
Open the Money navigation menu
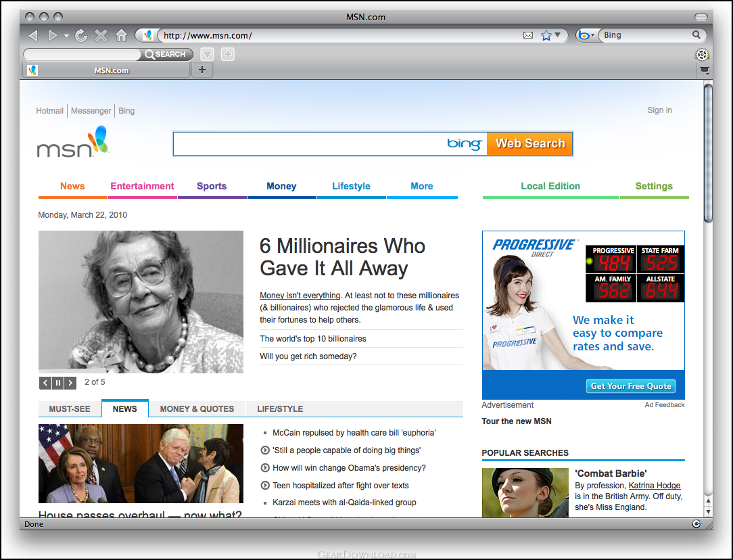[281, 186]
